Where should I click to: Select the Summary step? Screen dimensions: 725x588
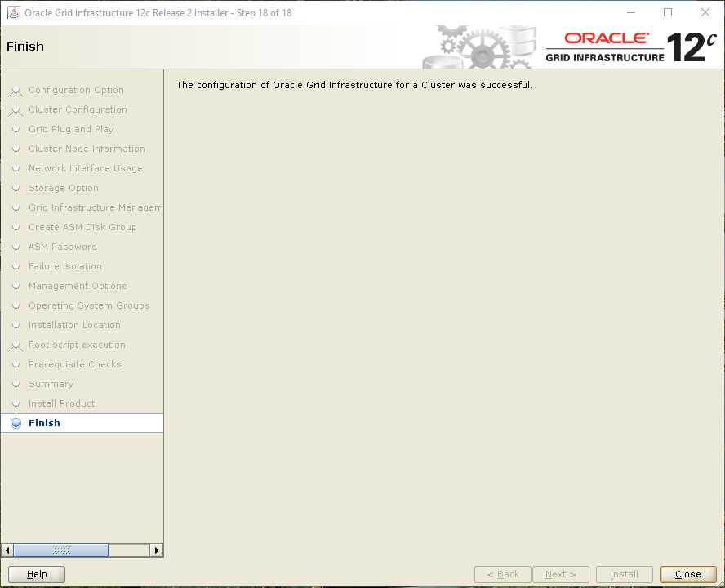coord(51,384)
